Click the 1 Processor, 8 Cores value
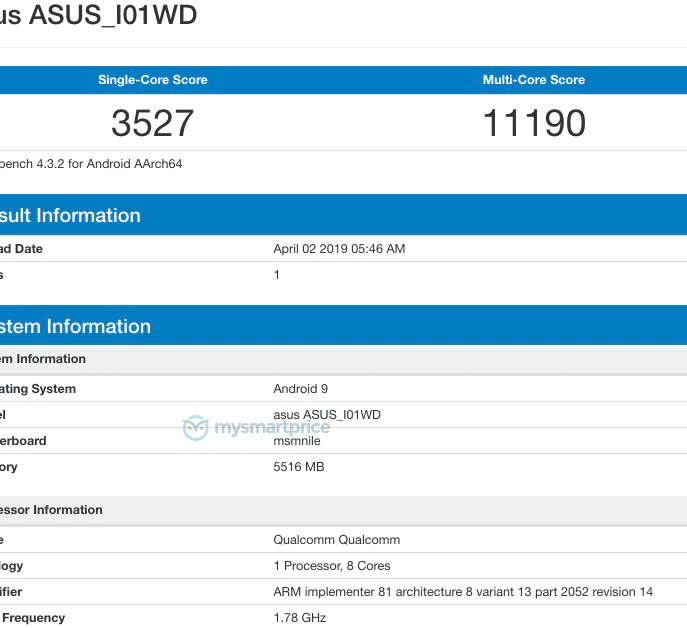The image size is (687, 628). point(332,566)
